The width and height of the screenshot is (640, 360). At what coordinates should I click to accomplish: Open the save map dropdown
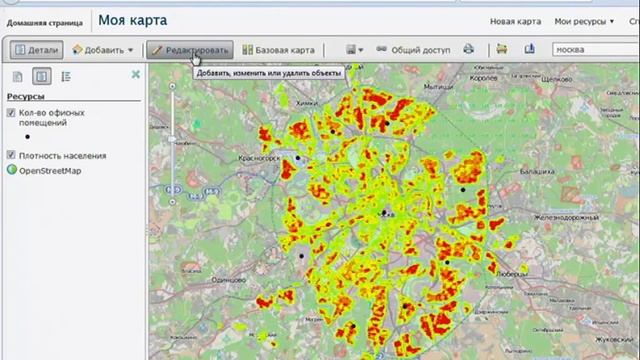point(354,50)
